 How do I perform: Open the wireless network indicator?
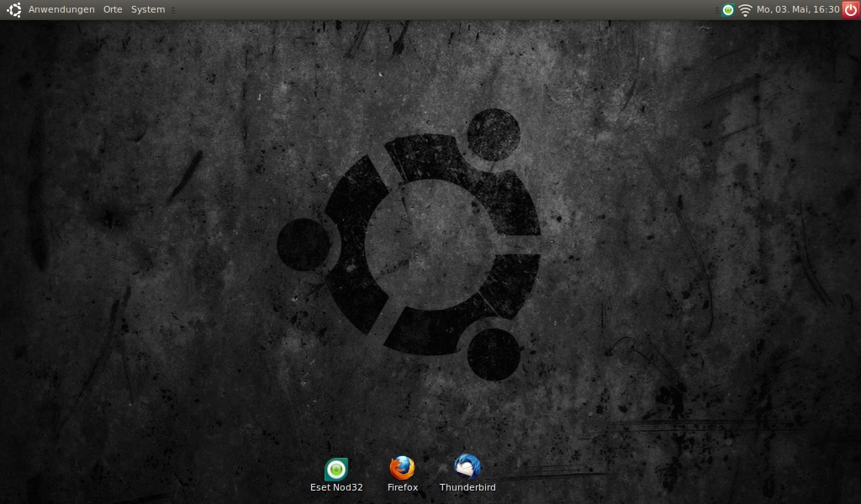click(745, 10)
